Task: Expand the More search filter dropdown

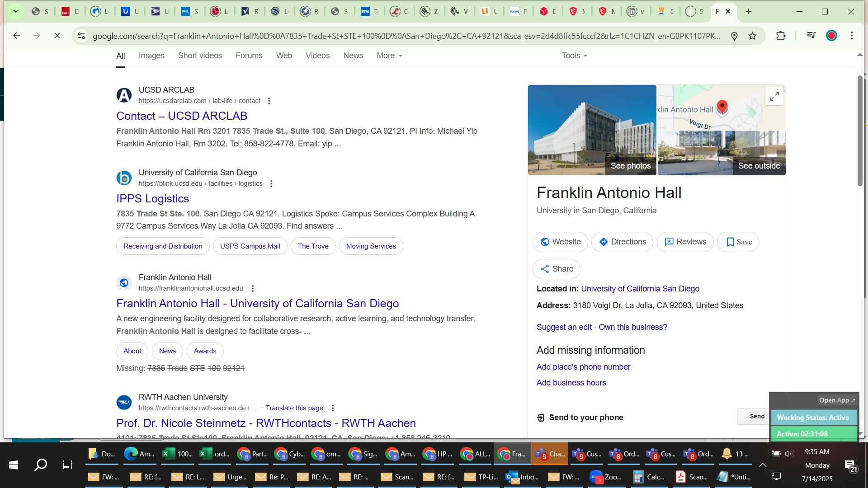Action: [x=389, y=56]
